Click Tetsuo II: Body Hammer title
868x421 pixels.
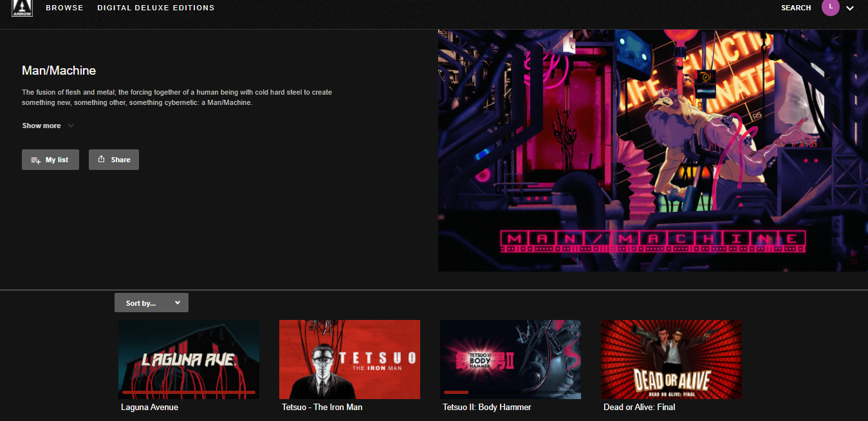click(487, 407)
